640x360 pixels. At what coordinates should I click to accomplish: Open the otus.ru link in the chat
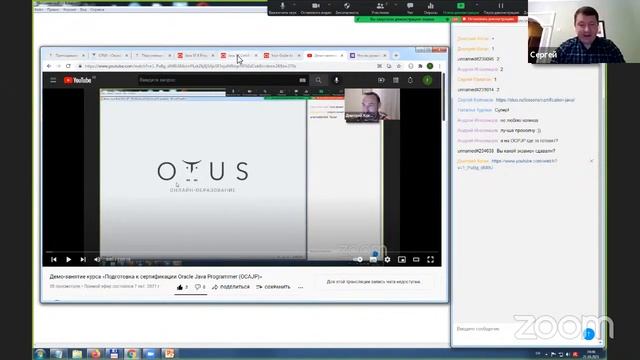pos(535,100)
